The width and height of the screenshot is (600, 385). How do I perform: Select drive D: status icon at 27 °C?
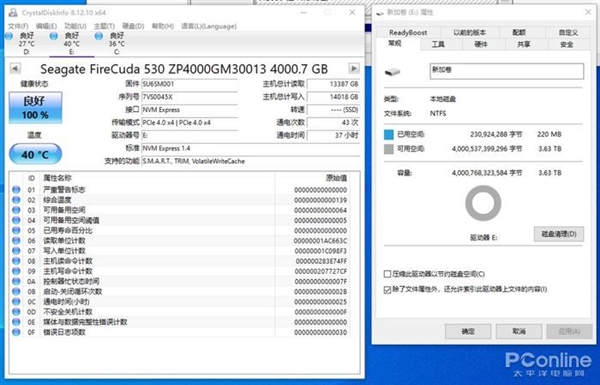(10, 36)
